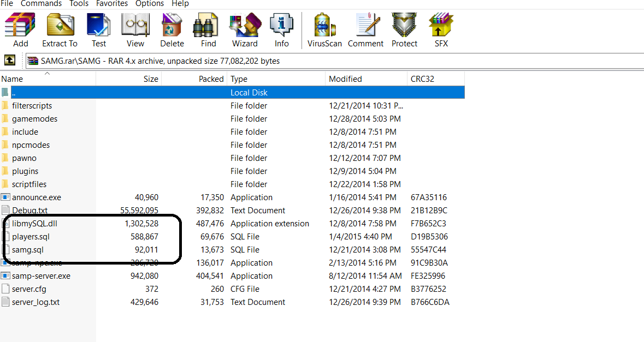Image resolution: width=644 pixels, height=342 pixels.
Task: Click the Debug.txt size value 55,592,095
Action: pos(139,211)
